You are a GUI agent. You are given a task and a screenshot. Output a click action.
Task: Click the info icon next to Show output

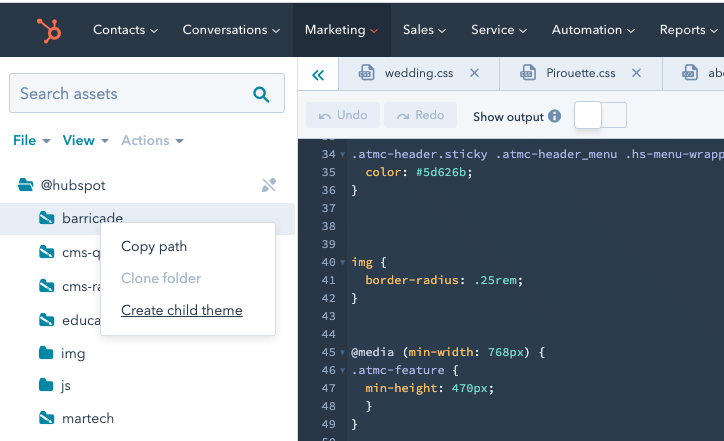coord(554,116)
